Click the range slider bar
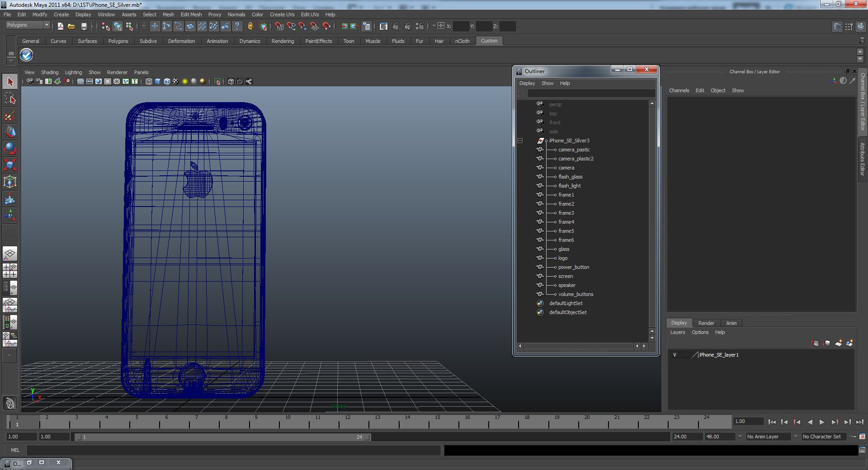 pos(223,437)
